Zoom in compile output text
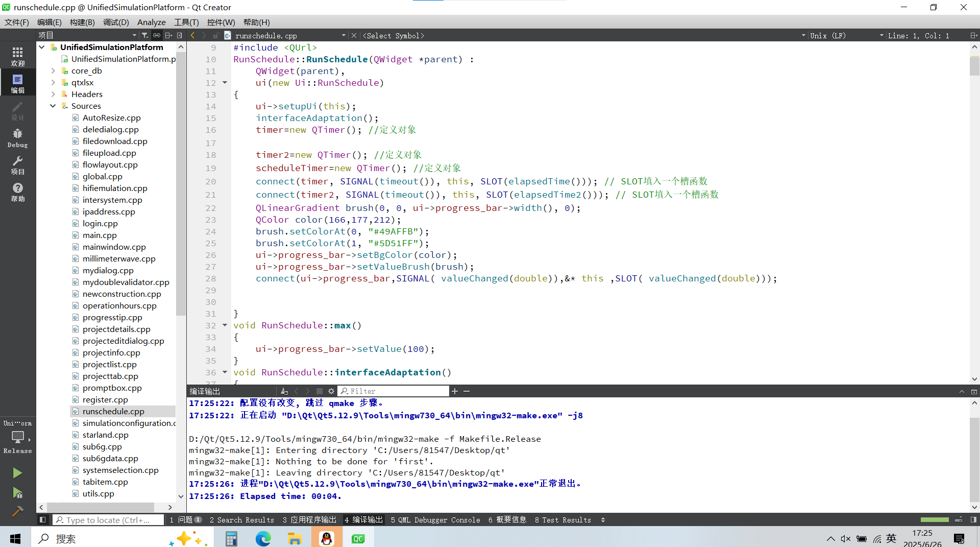Screen dimensions: 980x547 click(455, 391)
